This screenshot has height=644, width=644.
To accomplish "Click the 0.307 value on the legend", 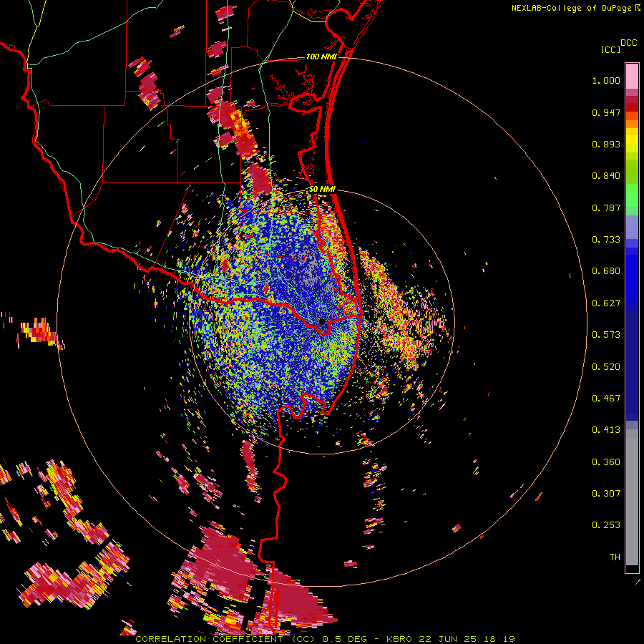I will tap(606, 494).
